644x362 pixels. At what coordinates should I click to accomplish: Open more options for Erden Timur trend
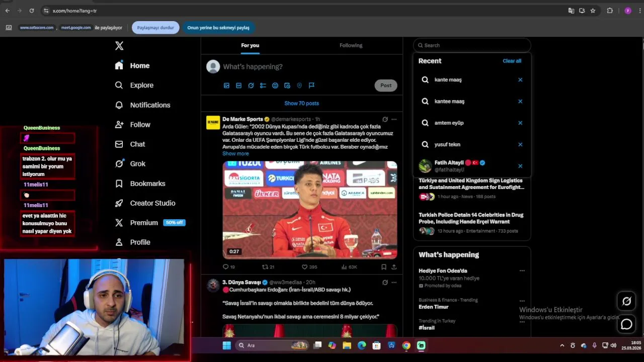pyautogui.click(x=522, y=301)
